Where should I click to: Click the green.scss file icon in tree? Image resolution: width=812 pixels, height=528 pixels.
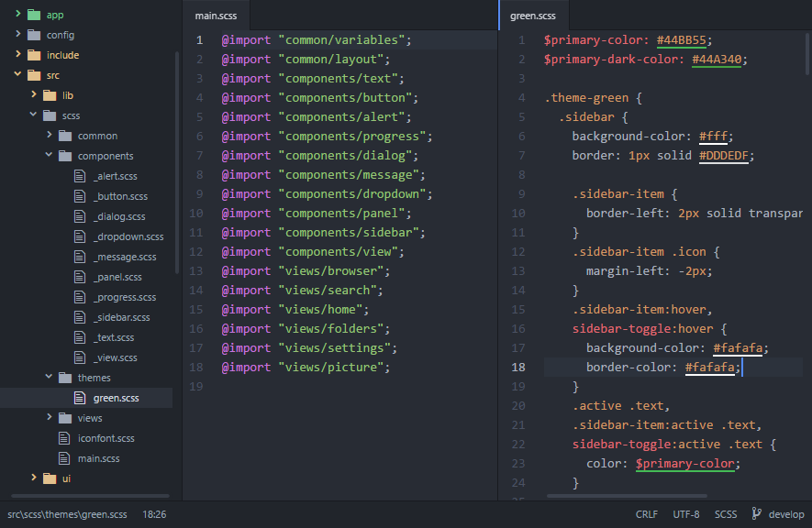(80, 398)
